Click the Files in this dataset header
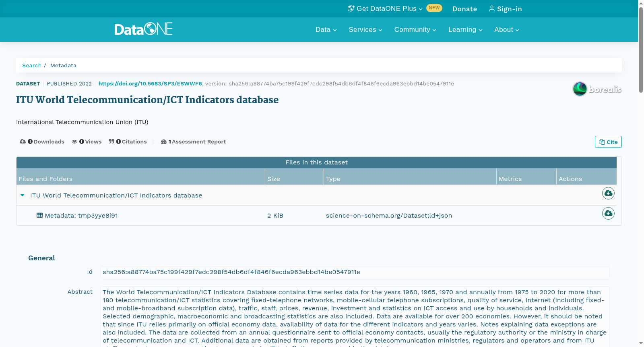The height and width of the screenshot is (347, 644). [316, 162]
